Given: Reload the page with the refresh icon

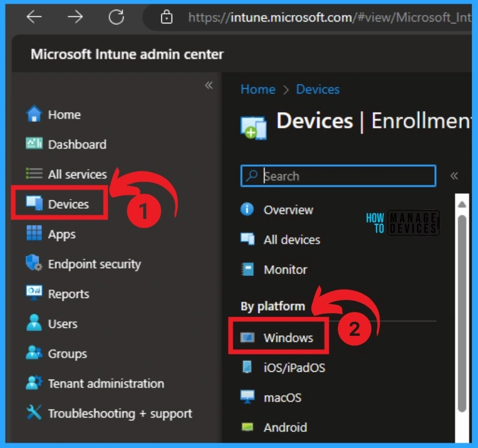Looking at the screenshot, I should pyautogui.click(x=116, y=16).
